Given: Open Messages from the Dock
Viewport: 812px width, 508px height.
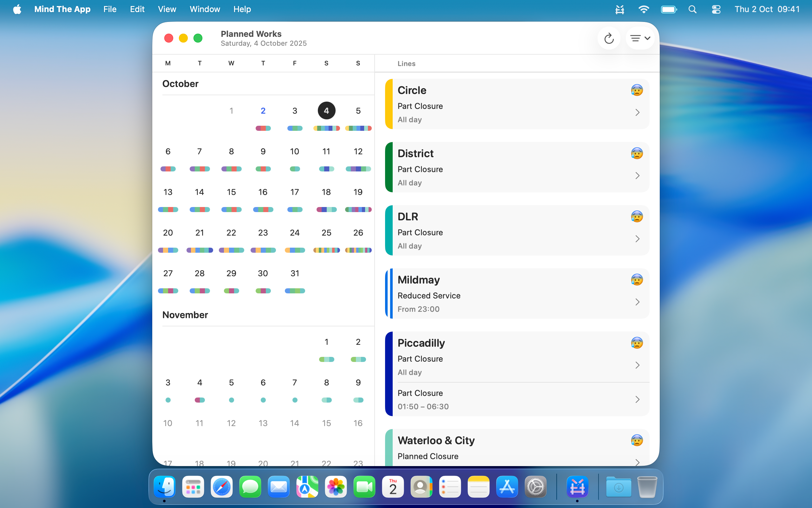Looking at the screenshot, I should (250, 486).
